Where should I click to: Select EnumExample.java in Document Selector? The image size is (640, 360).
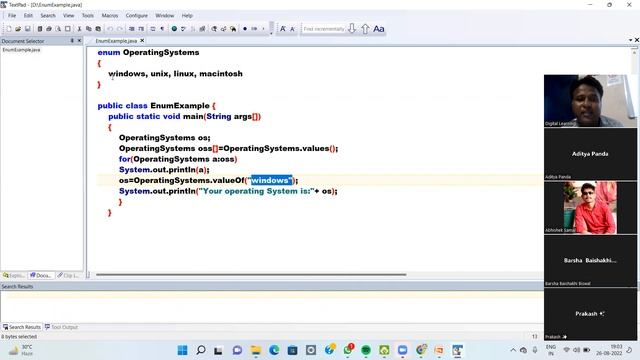pyautogui.click(x=21, y=50)
